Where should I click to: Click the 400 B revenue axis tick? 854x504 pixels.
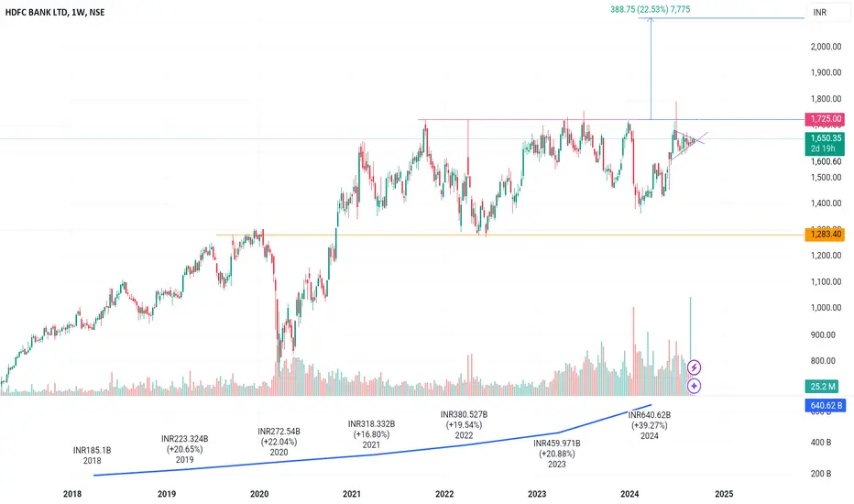pos(821,443)
